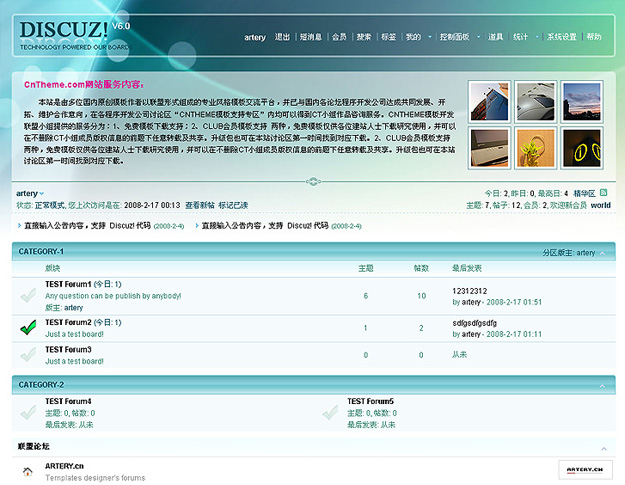Image resolution: width=625 pixels, height=485 pixels.
Task: Open the top-left airplane wing thumbnail
Action: 490,101
